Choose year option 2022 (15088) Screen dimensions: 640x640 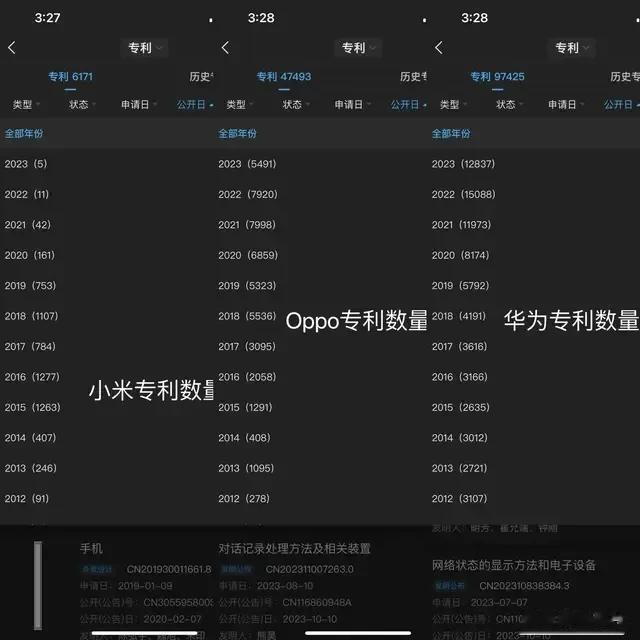pyautogui.click(x=464, y=194)
